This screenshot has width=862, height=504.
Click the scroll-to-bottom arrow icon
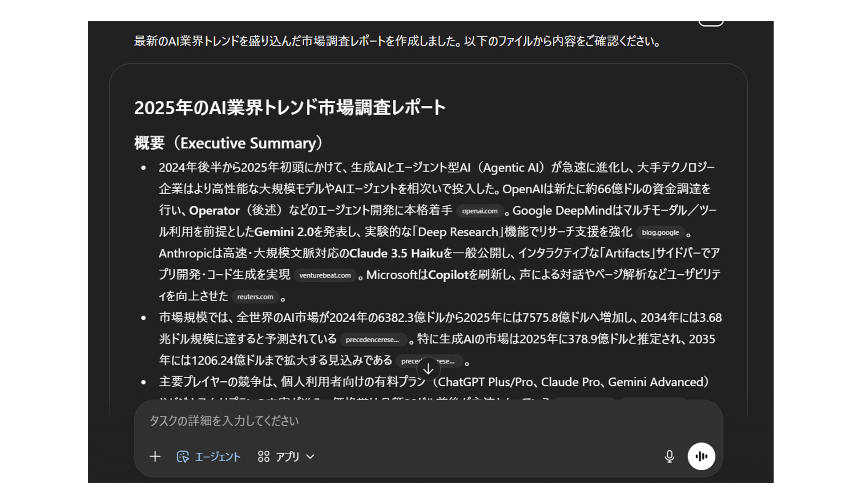[x=428, y=368]
